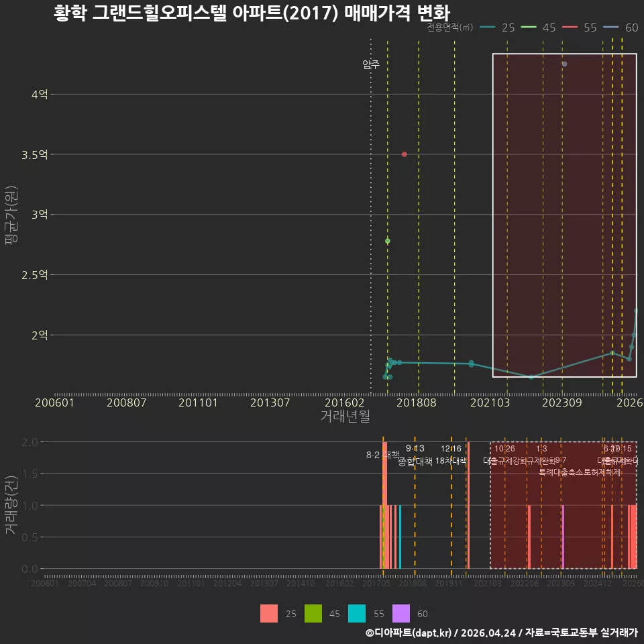Click the '거래년월' axis title
The width and height of the screenshot is (644, 644).
click(x=345, y=416)
